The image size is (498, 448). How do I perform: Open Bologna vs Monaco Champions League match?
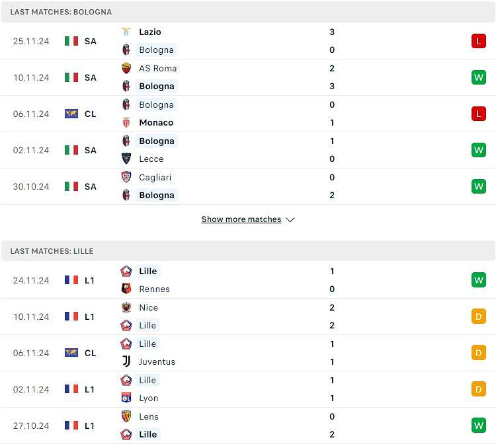pyautogui.click(x=248, y=114)
